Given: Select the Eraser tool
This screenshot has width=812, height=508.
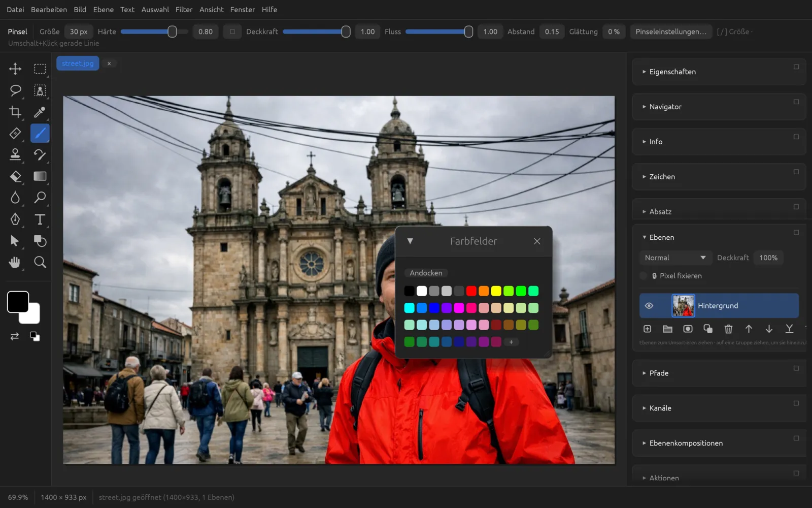Looking at the screenshot, I should point(15,176).
